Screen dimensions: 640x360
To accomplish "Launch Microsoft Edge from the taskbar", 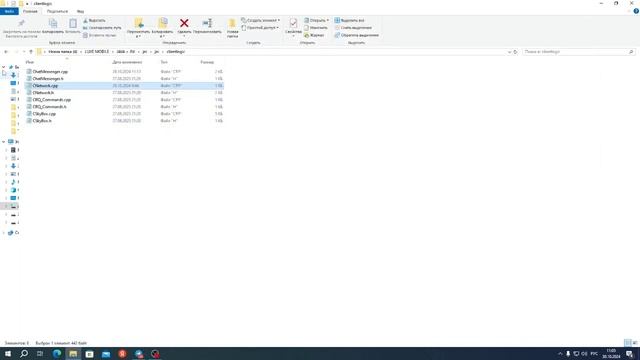I will (57, 353).
